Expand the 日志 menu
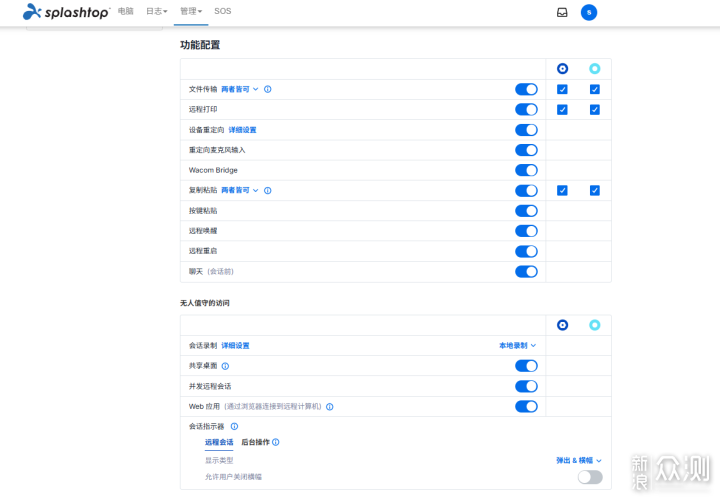This screenshot has height=500, width=720. pyautogui.click(x=157, y=11)
